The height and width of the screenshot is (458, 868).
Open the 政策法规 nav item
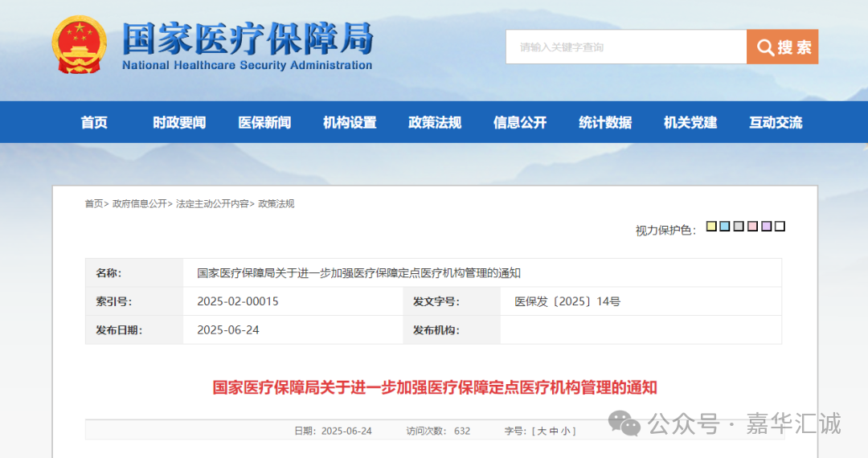435,122
